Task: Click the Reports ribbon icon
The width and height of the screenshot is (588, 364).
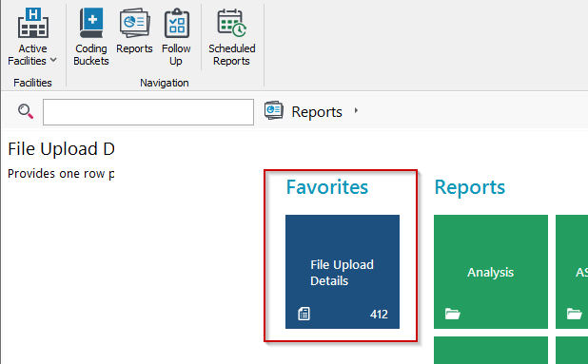Action: [134, 23]
